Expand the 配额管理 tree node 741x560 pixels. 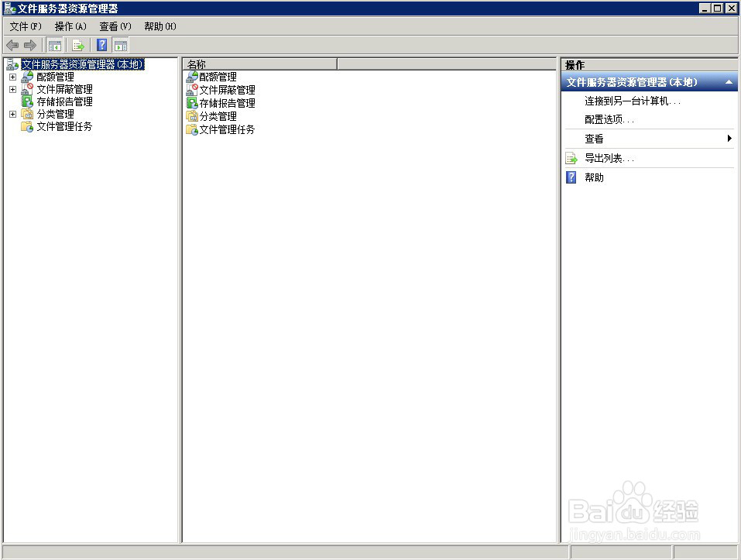12,77
